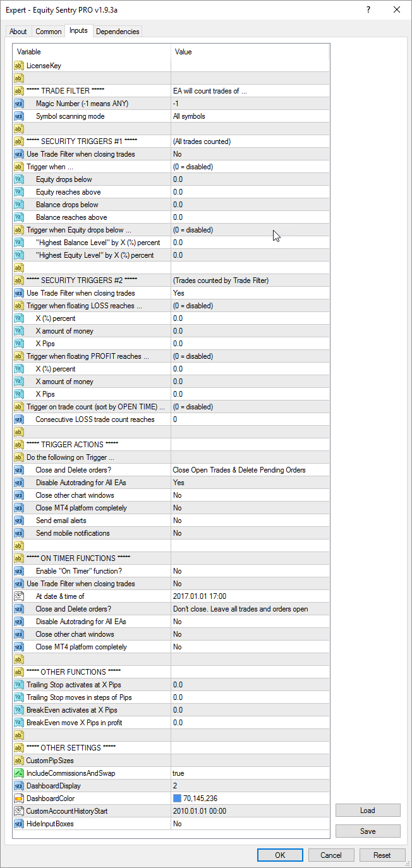The height and width of the screenshot is (868, 412).
Task: Switch to the Common tab
Action: click(x=49, y=32)
